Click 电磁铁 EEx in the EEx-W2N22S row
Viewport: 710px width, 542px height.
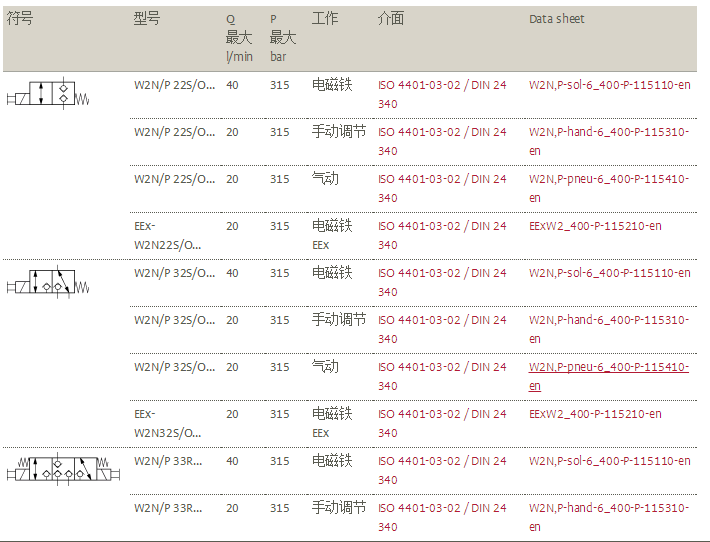(332, 235)
